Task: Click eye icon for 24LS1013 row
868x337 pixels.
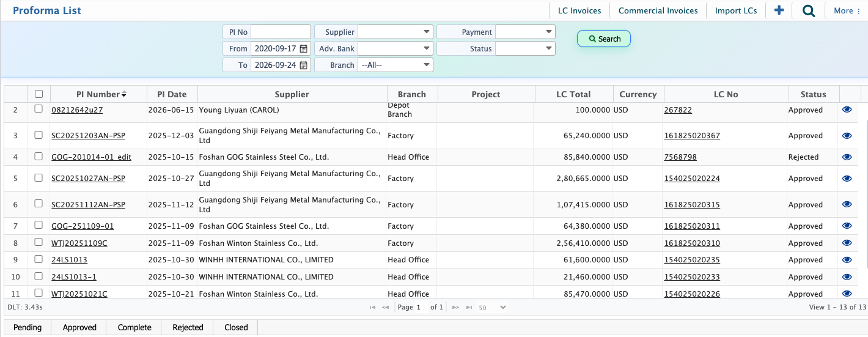Action: coord(847,260)
